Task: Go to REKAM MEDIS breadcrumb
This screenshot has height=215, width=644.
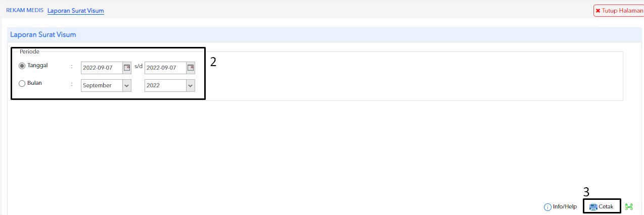Action: 25,10
